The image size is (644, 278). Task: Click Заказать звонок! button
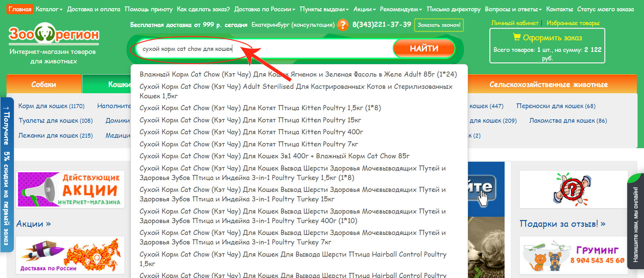[439, 25]
